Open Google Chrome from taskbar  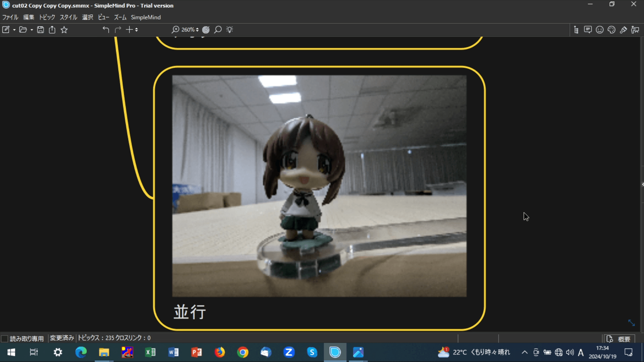[243, 352]
